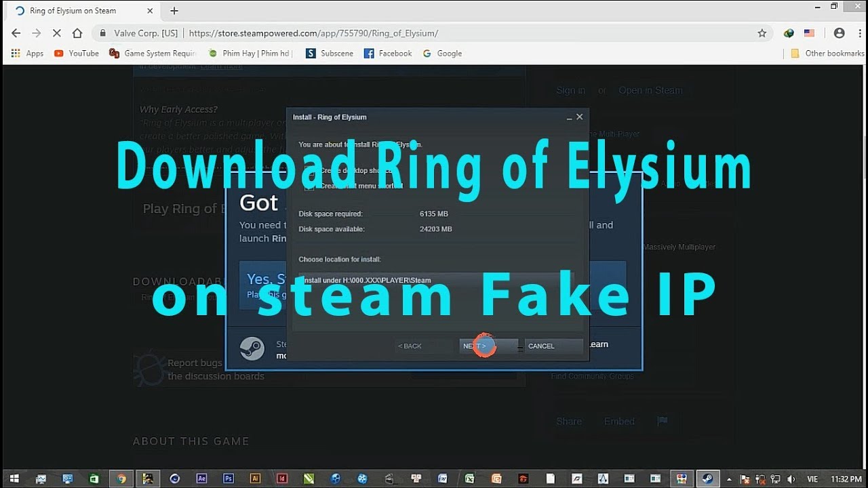Click the Share link below the game
This screenshot has height=488, width=868.
569,421
